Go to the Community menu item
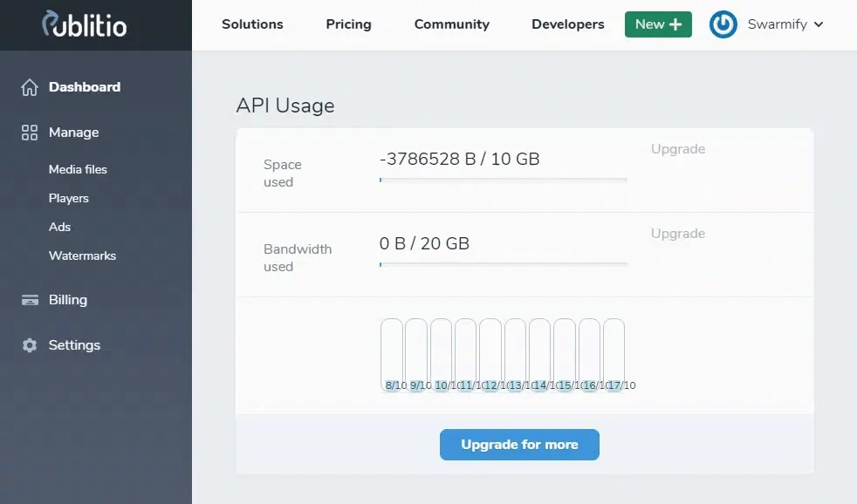 450,24
